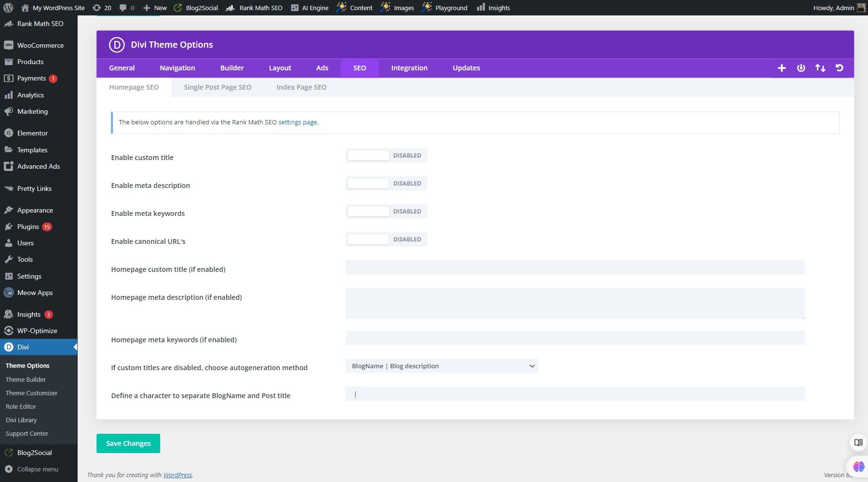This screenshot has width=868, height=482.
Task: Click the power icon in Divi Theme Options bar
Action: pyautogui.click(x=801, y=68)
